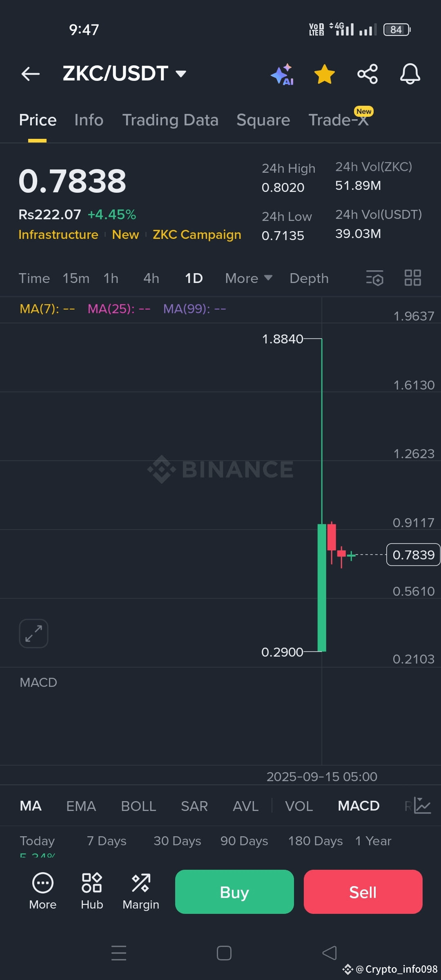Switch to the Trading Data tab
Screen dimensions: 441x980
tap(170, 120)
